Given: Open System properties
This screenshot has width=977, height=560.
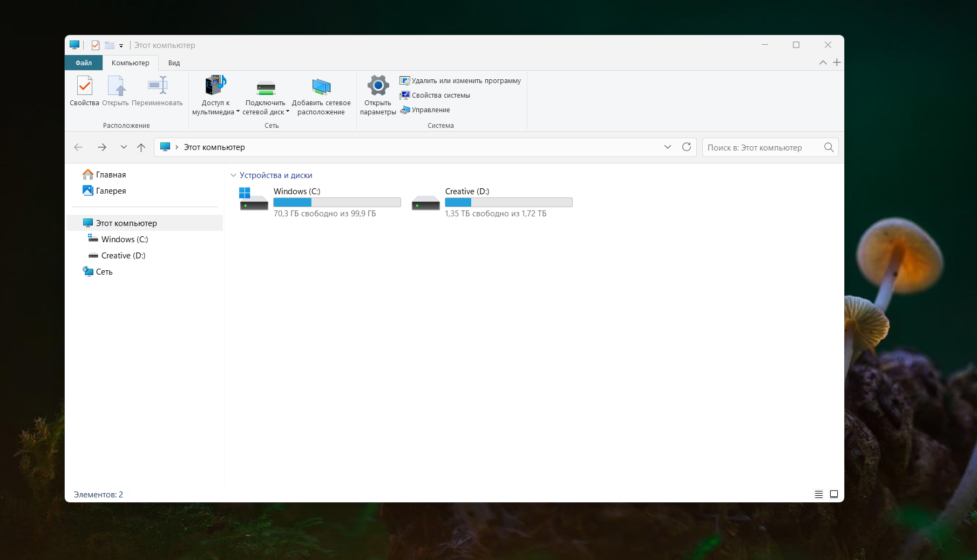Looking at the screenshot, I should [x=435, y=95].
